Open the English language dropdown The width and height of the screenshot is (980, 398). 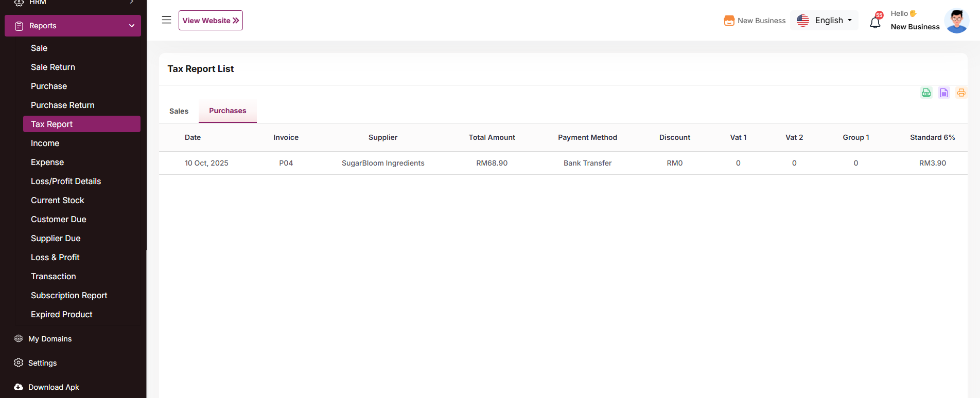(825, 21)
